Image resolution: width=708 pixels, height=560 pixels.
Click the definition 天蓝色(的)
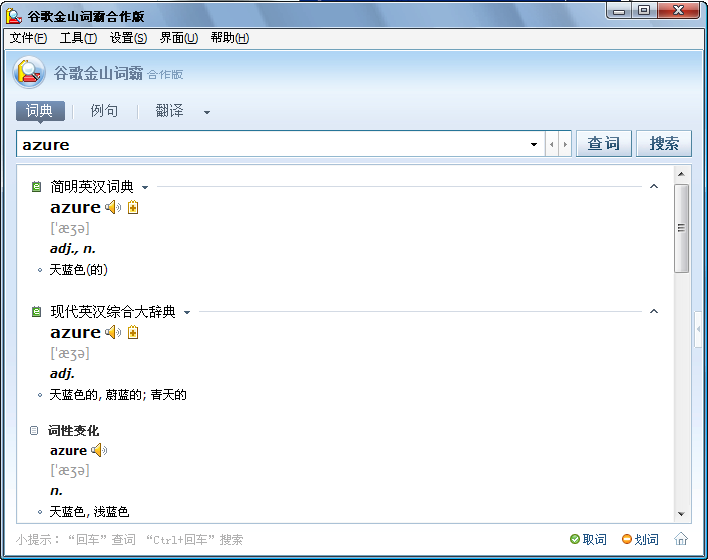(79, 270)
